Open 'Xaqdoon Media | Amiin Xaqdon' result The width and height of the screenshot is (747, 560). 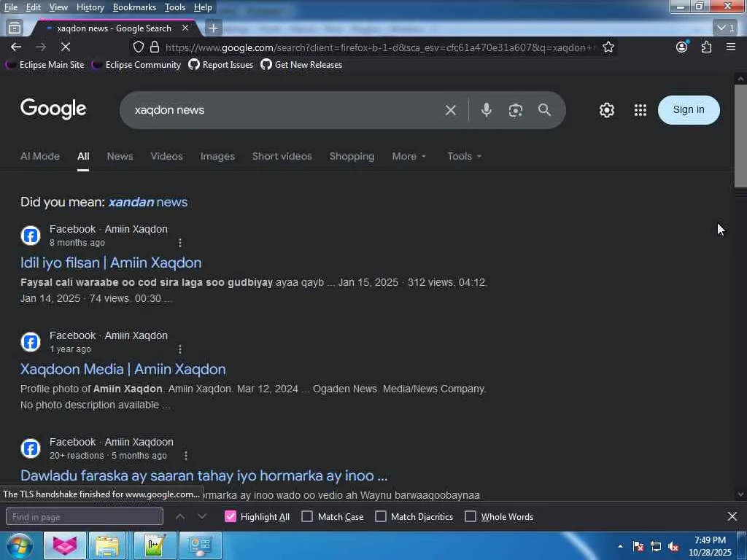[x=123, y=369]
